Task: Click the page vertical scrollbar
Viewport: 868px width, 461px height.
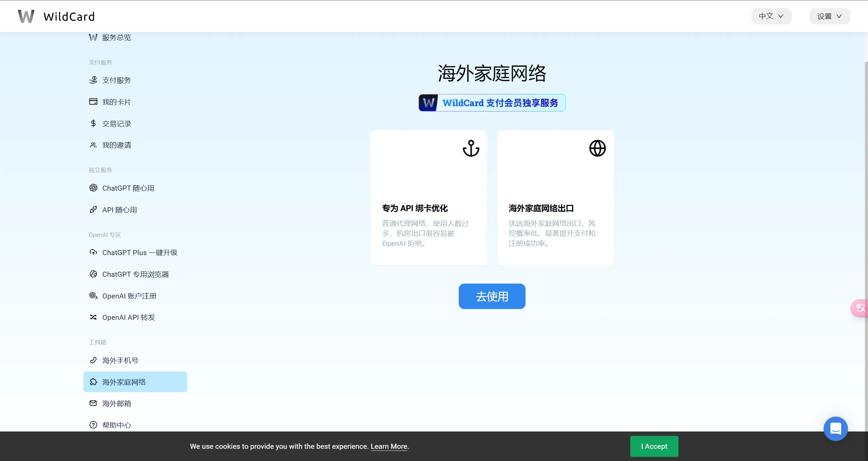Action: tap(866, 246)
